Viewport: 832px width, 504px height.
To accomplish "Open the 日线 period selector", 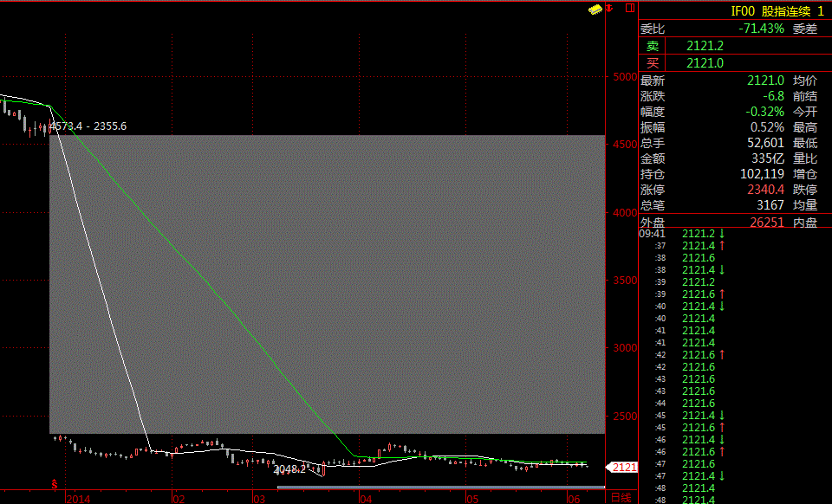I will click(621, 497).
